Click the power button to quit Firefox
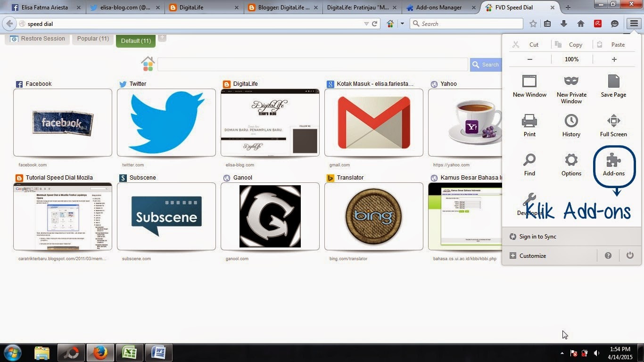The image size is (644, 362). point(630,255)
